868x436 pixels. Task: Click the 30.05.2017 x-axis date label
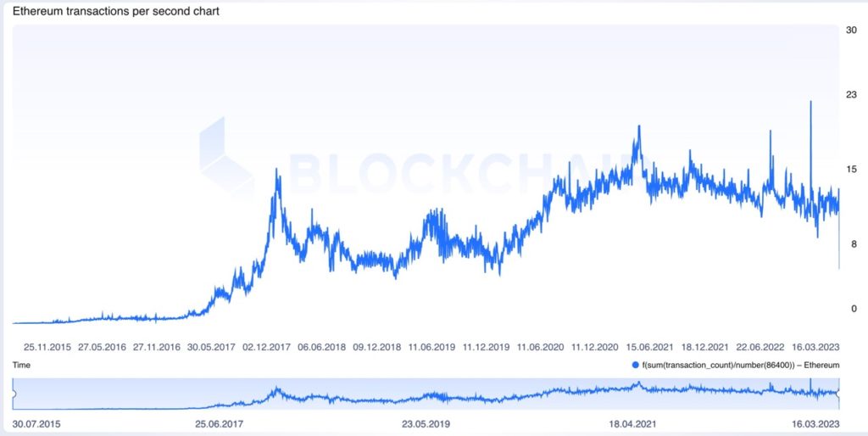click(x=211, y=348)
